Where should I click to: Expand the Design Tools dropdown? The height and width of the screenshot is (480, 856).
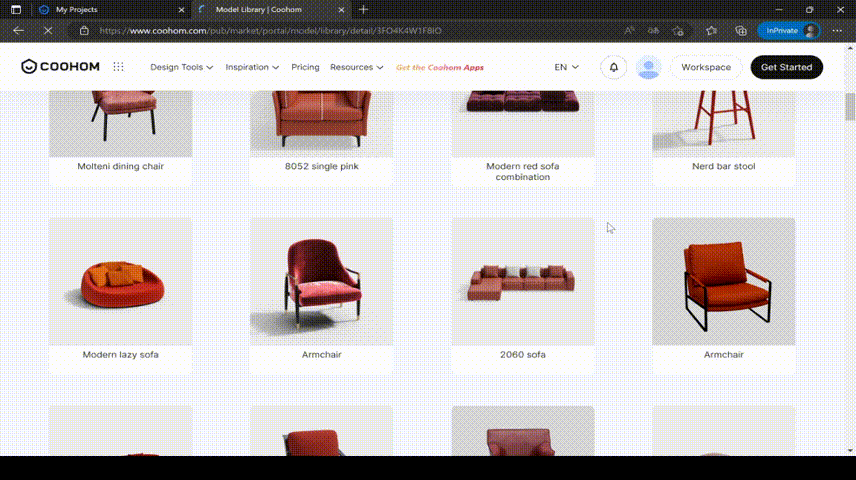(x=181, y=67)
